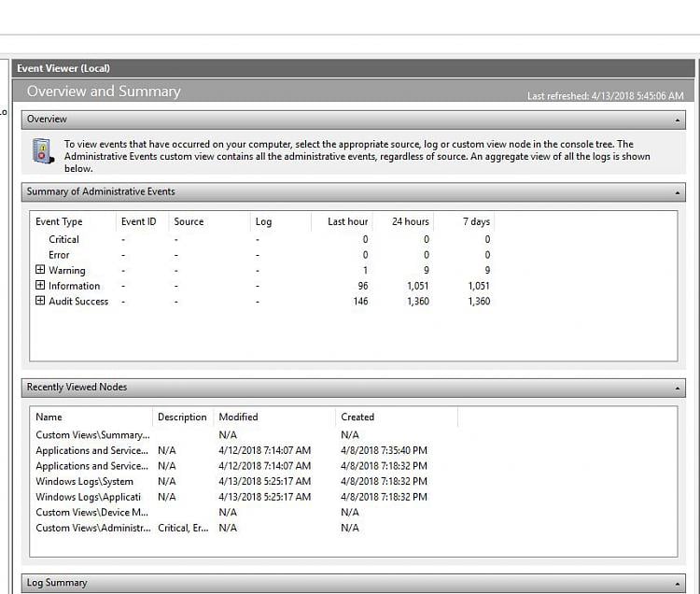Click the Audit Success last hour count 146

click(x=360, y=301)
